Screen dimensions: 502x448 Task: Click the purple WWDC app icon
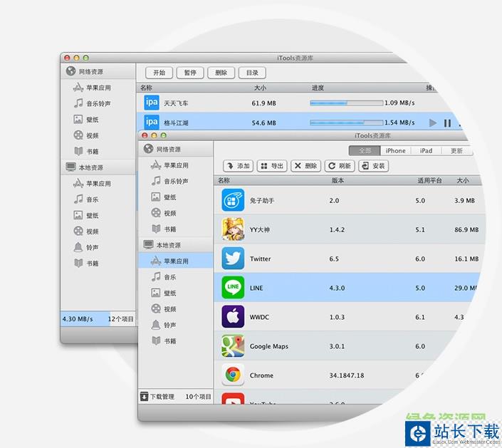[x=233, y=317]
